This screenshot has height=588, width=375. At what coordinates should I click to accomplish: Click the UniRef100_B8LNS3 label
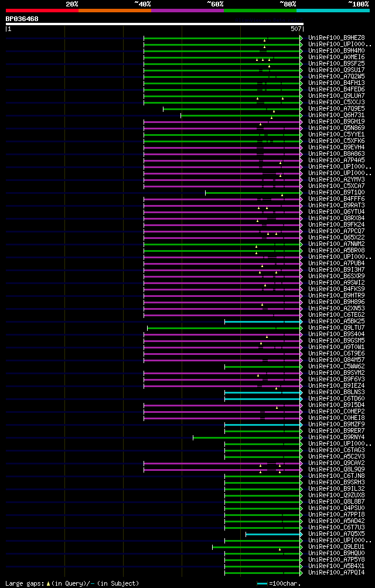(336, 392)
